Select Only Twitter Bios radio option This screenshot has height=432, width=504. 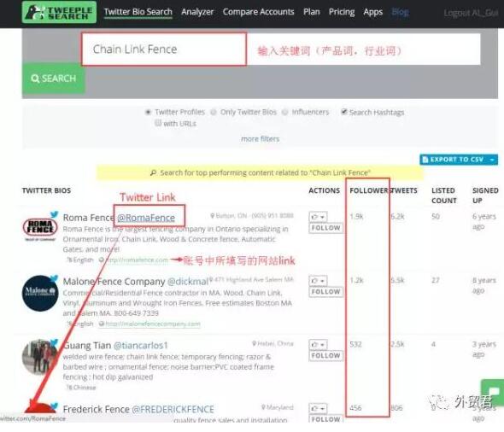[213, 112]
